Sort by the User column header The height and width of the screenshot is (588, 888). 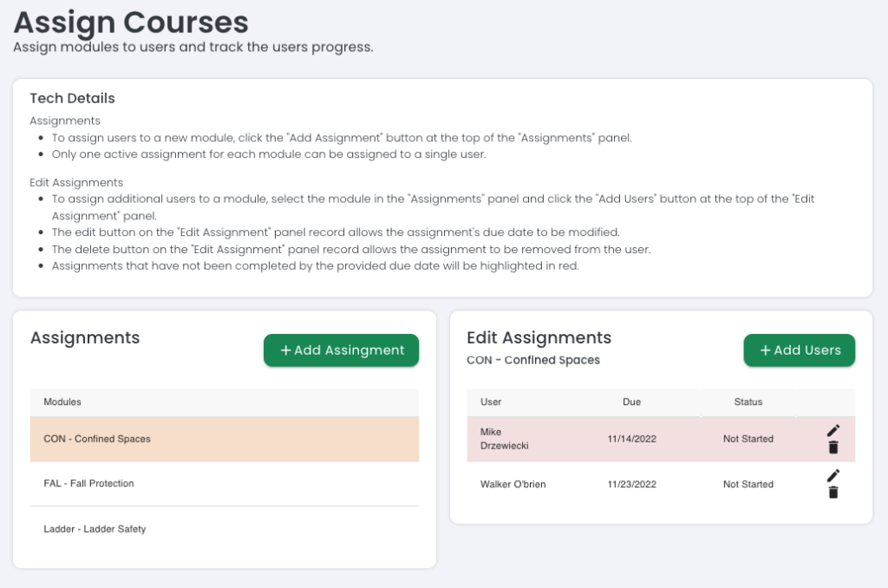pyautogui.click(x=491, y=402)
